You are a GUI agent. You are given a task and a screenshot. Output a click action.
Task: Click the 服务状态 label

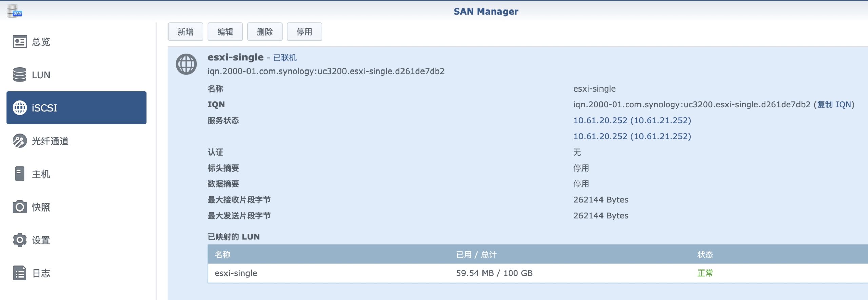coord(223,120)
